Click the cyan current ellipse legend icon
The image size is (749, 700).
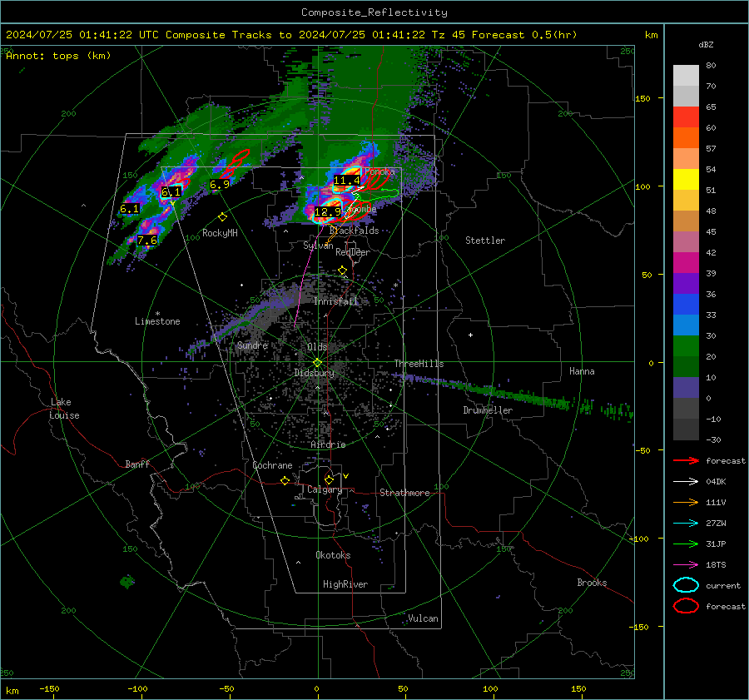(686, 585)
